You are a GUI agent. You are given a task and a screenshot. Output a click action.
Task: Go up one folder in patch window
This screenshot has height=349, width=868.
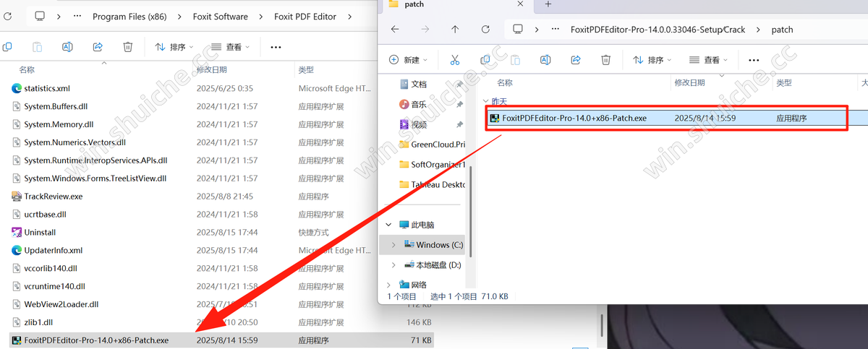(x=454, y=30)
